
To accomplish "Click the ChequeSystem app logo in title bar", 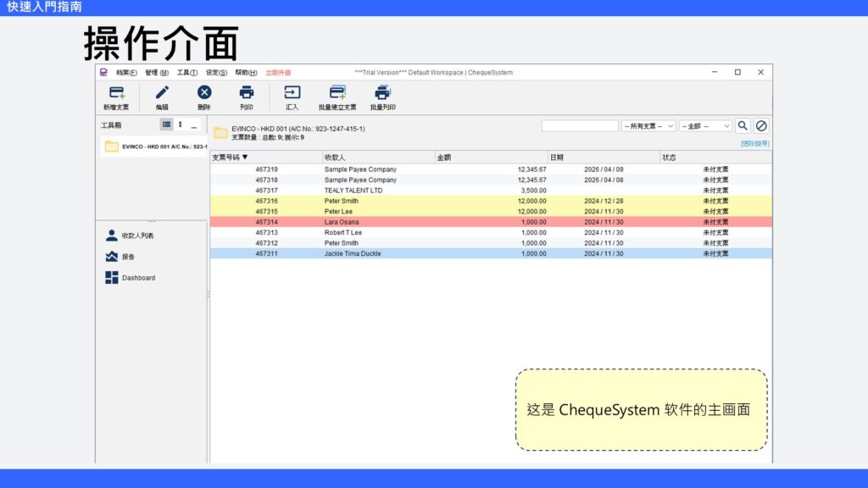I will [103, 73].
